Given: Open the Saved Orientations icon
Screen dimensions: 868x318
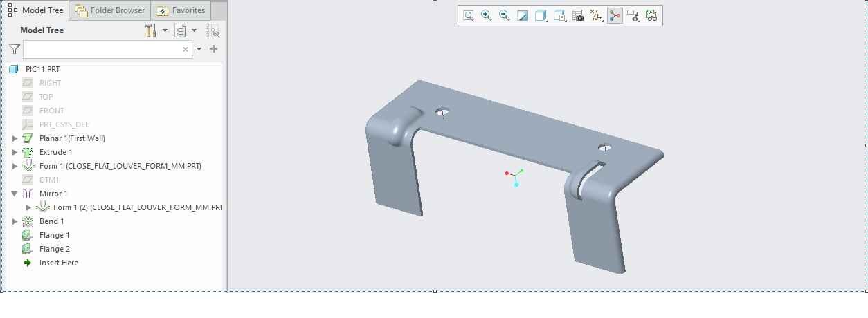Looking at the screenshot, I should pyautogui.click(x=559, y=15).
